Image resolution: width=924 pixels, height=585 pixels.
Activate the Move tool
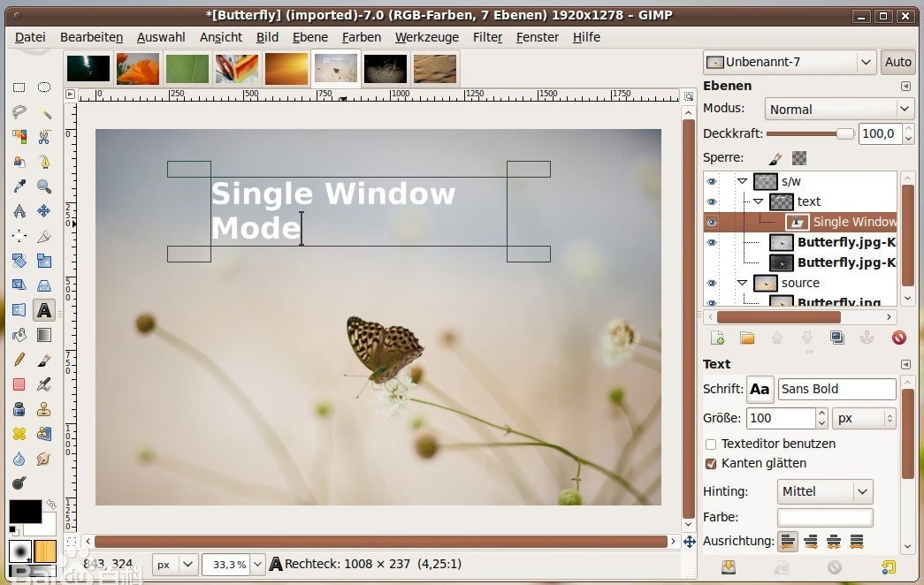pos(43,211)
